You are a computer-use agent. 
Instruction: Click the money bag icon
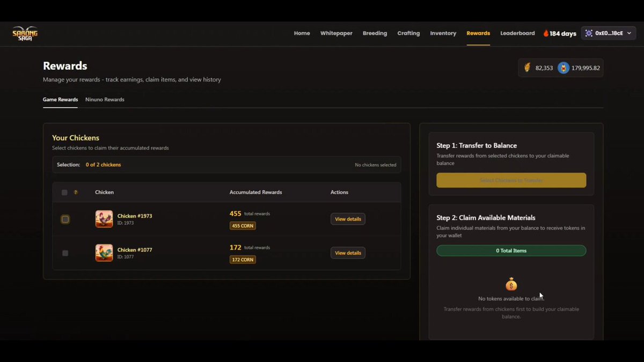click(x=511, y=284)
